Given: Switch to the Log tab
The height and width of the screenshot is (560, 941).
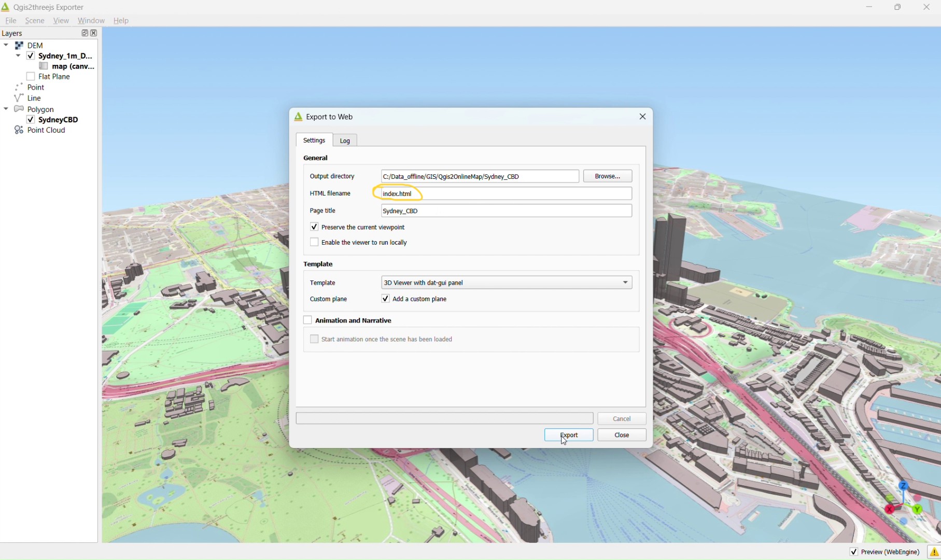Looking at the screenshot, I should pos(344,140).
